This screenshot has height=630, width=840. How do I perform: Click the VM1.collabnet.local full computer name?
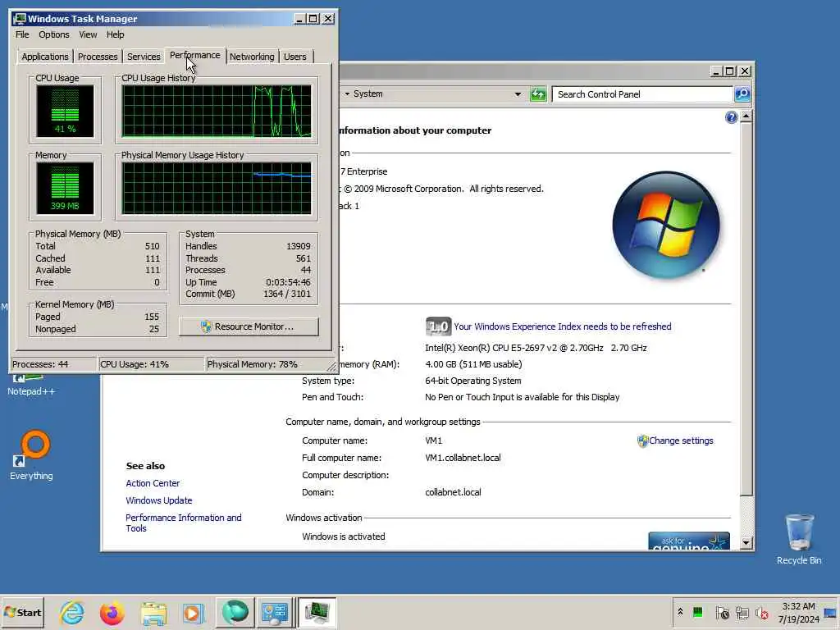[463, 458]
